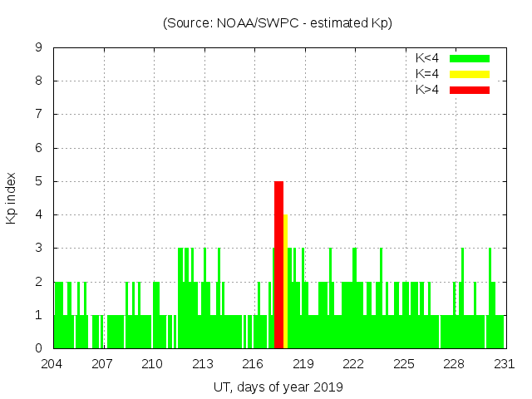Click the 222 day tick label
Image resolution: width=532 pixels, height=399 pixels.
(x=353, y=364)
